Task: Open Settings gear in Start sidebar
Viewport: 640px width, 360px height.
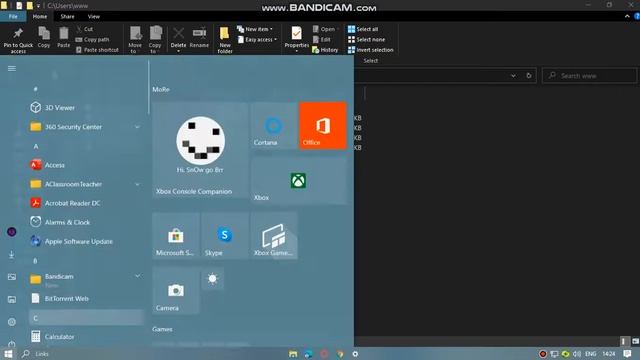Action: point(12,322)
